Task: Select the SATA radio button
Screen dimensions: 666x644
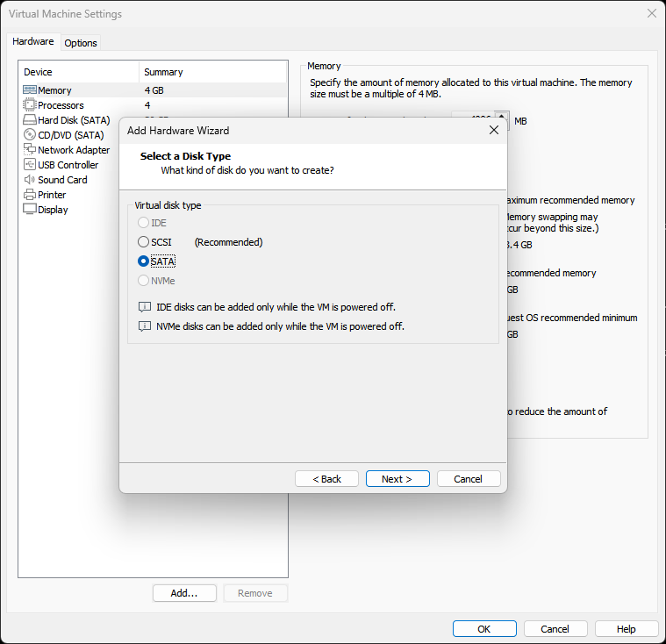Action: [143, 261]
